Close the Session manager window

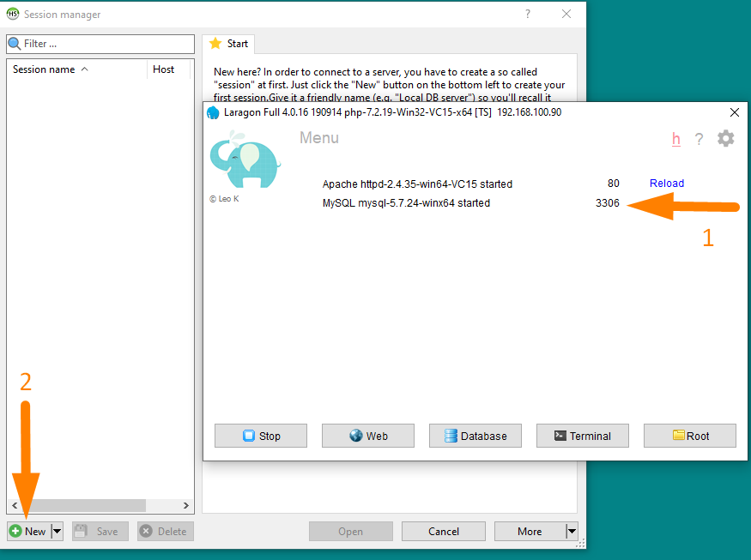(566, 14)
